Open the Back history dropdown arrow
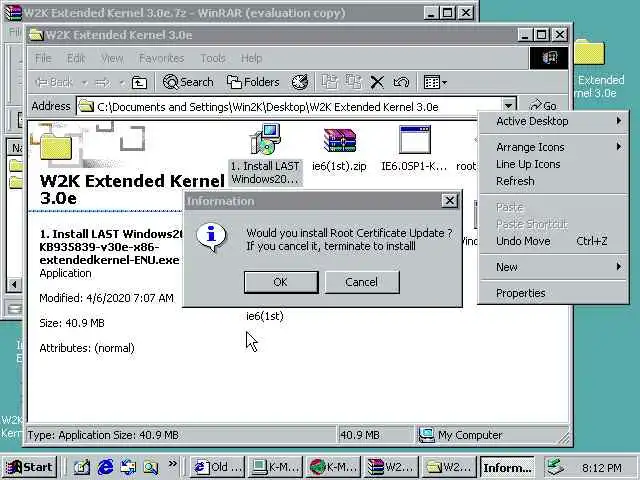 coord(84,83)
